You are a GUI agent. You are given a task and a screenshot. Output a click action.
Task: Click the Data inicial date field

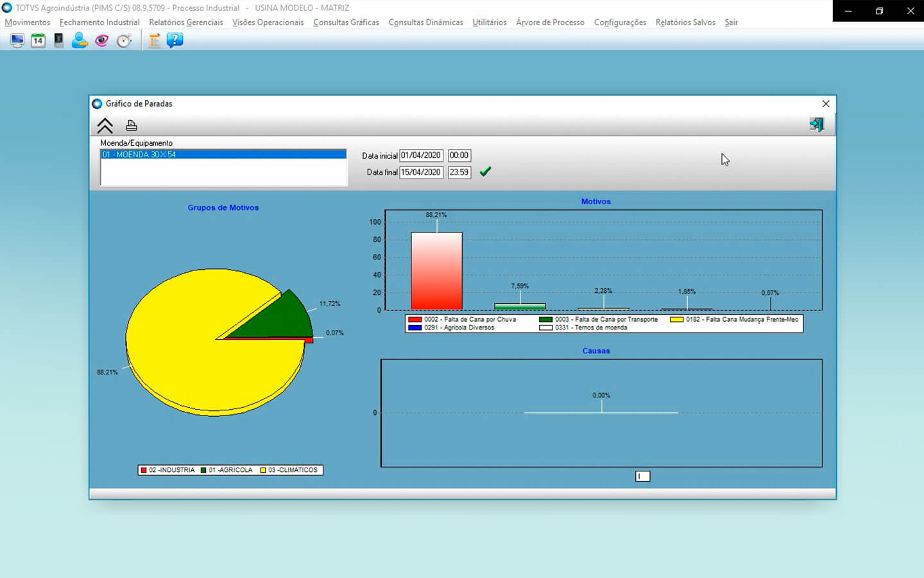[421, 155]
